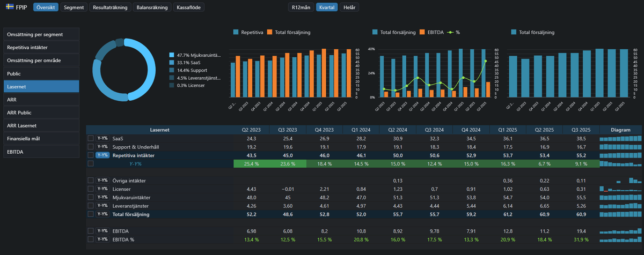Select Public in the sidebar
Image resolution: width=644 pixels, height=255 pixels.
tap(41, 73)
